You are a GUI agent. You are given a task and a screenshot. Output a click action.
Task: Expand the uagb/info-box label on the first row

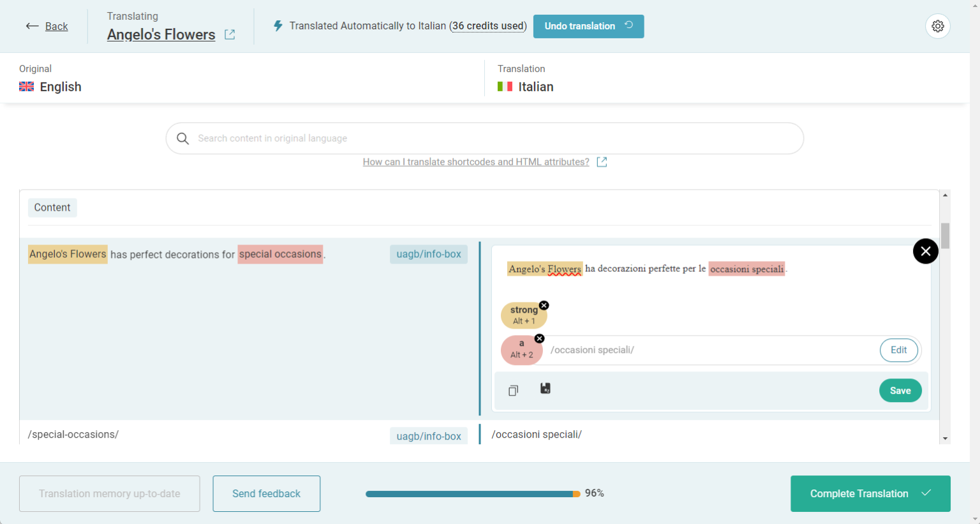[428, 254]
